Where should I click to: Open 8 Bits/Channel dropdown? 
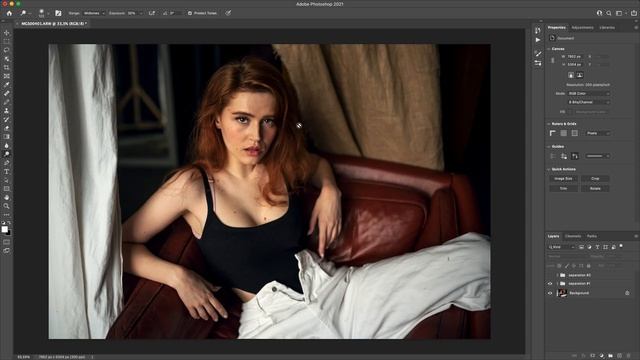pyautogui.click(x=589, y=102)
